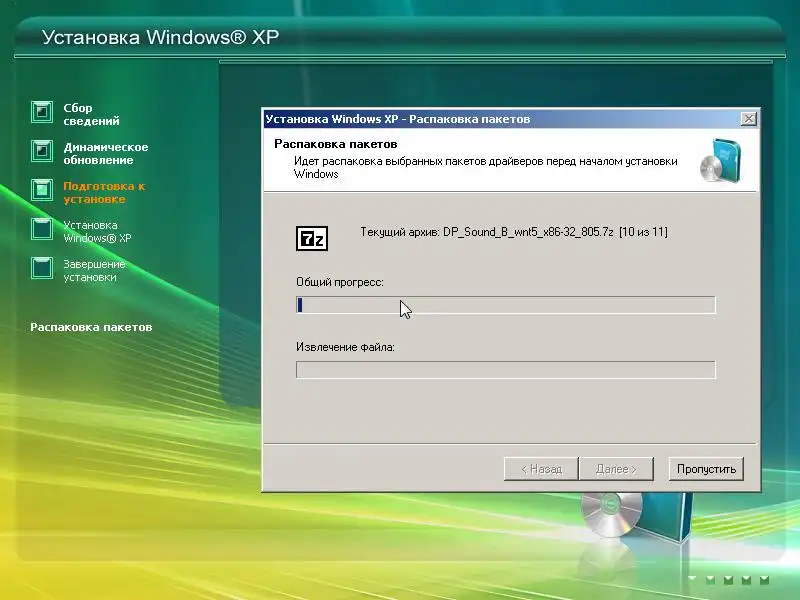Click the Далее button
The image size is (800, 600).
pos(616,469)
